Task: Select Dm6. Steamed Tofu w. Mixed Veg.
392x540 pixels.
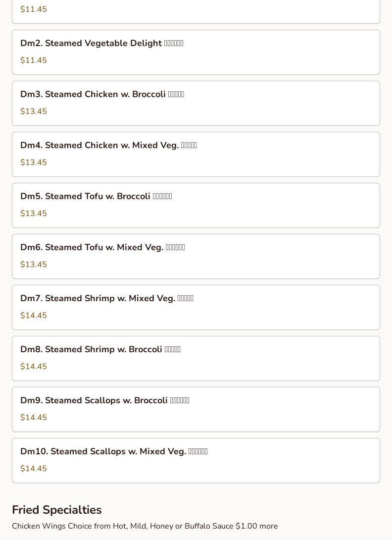Action: click(x=102, y=248)
